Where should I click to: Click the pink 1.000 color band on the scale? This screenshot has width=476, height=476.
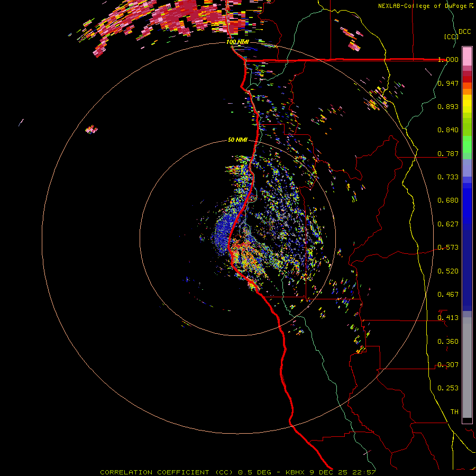(467, 56)
